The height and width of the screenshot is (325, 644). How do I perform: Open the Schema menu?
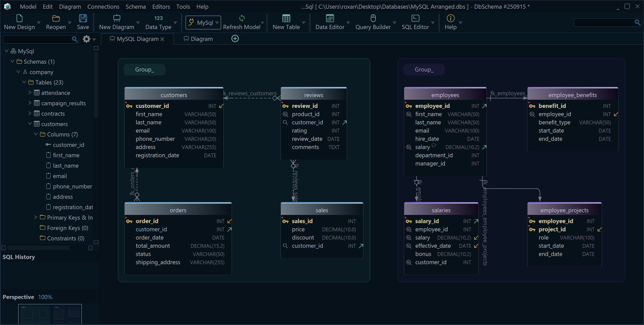(x=135, y=6)
